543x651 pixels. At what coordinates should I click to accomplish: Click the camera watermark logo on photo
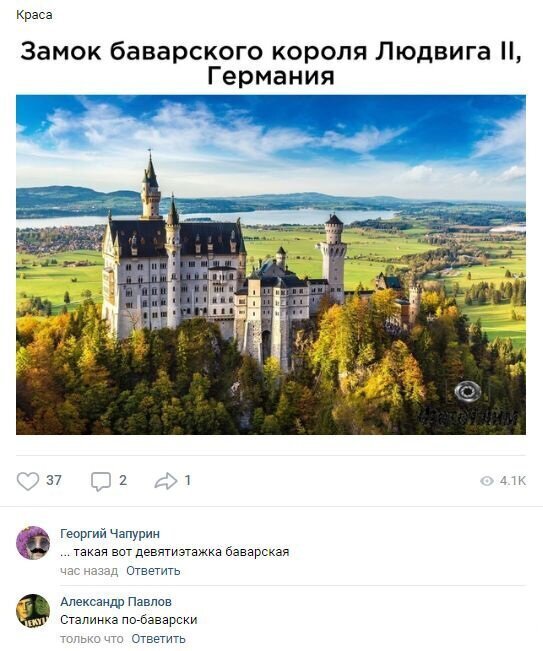(x=467, y=392)
